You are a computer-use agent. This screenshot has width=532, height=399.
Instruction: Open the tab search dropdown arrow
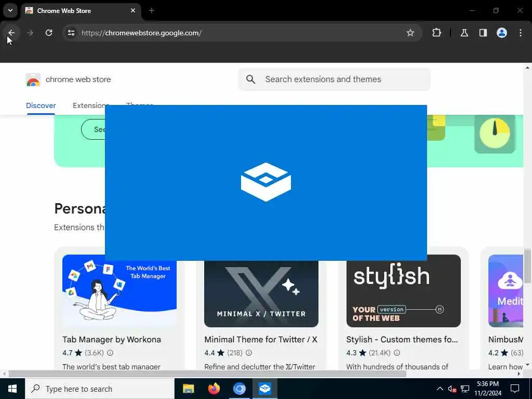(10, 10)
